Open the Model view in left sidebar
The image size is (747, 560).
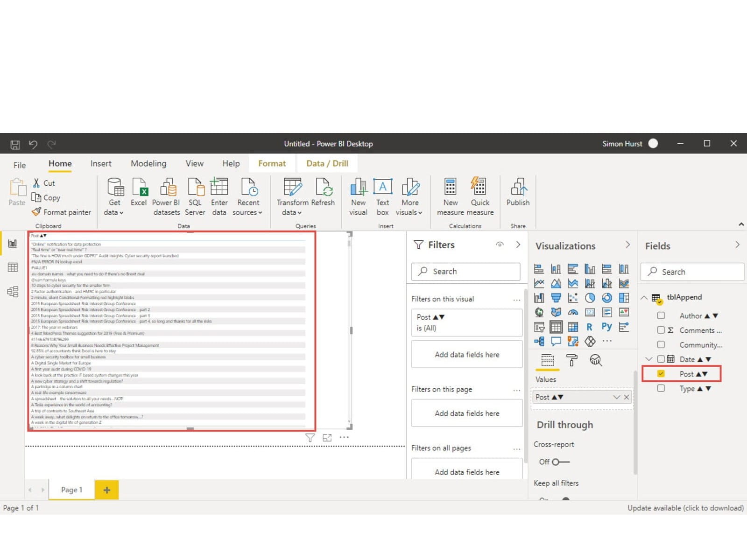[x=13, y=292]
